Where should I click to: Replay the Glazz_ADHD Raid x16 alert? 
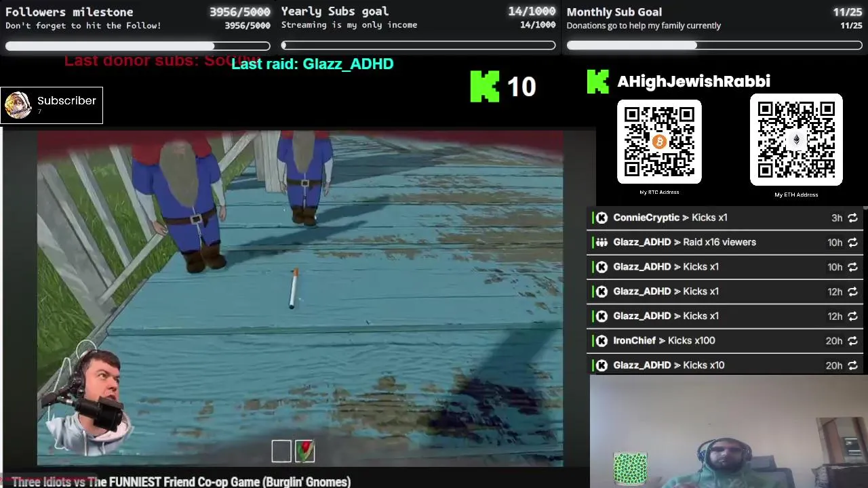coord(852,242)
